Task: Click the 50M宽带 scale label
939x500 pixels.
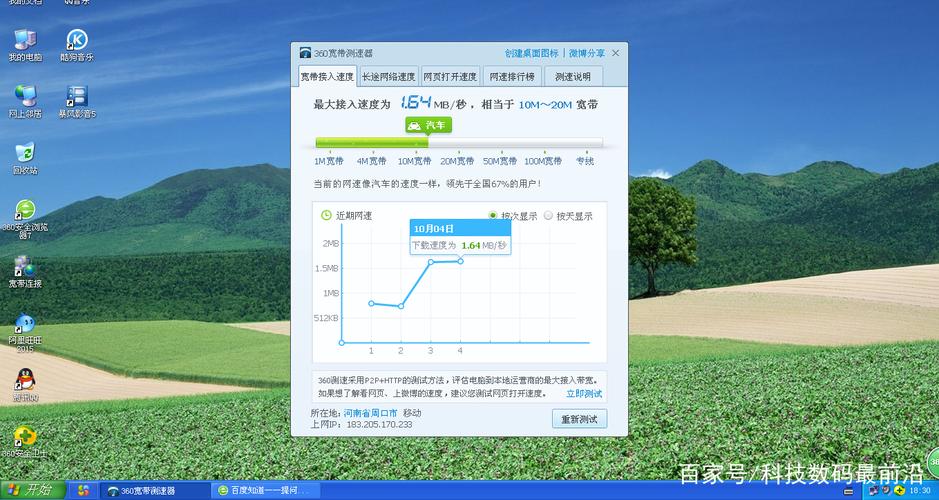Action: pyautogui.click(x=500, y=160)
